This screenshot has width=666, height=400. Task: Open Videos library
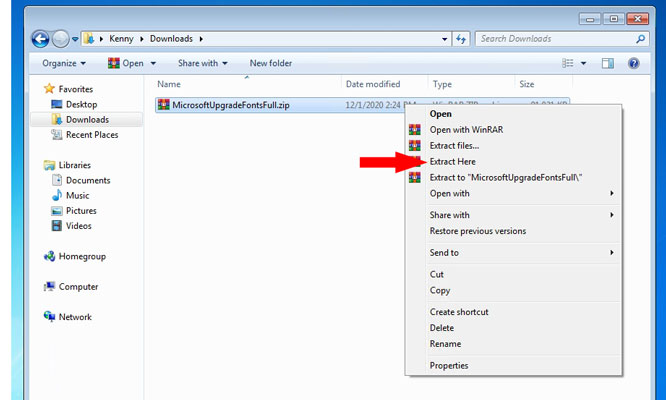tap(79, 226)
